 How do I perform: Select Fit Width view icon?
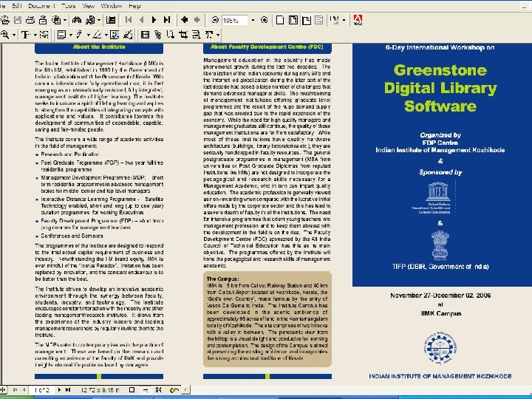pyautogui.click(x=307, y=21)
